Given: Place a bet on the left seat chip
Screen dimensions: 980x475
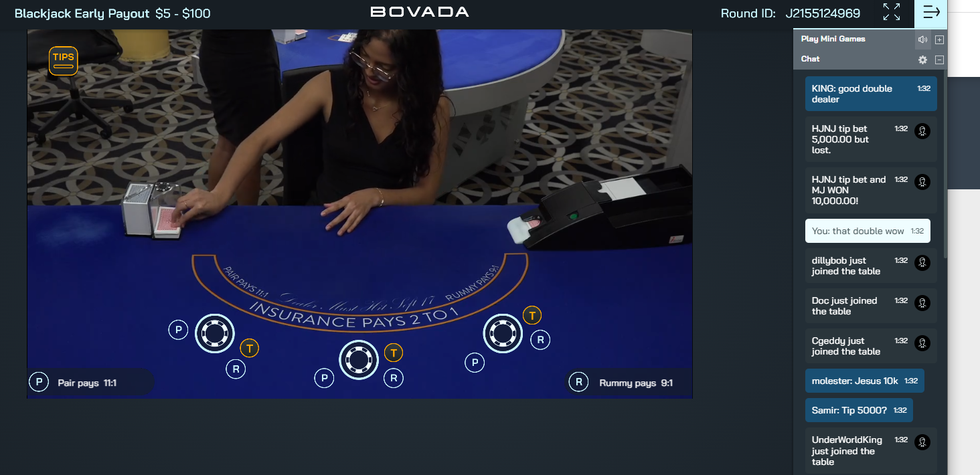Looking at the screenshot, I should tap(215, 333).
